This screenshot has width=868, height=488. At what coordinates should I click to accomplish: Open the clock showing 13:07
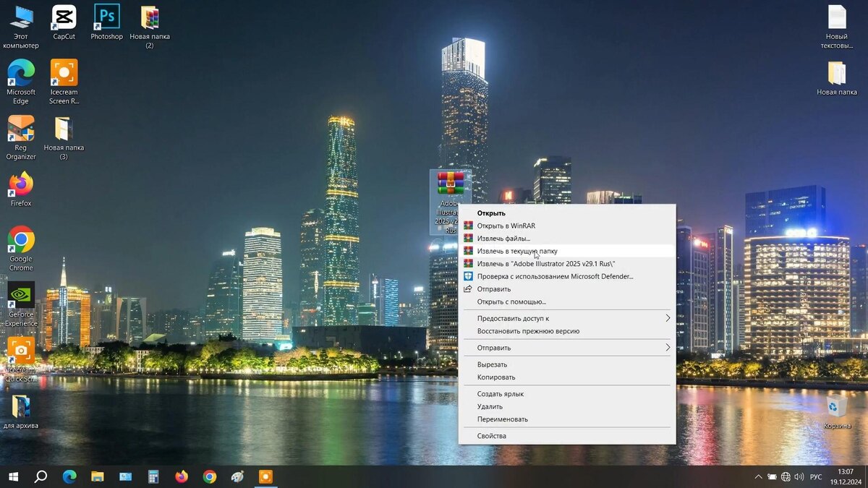coord(846,476)
